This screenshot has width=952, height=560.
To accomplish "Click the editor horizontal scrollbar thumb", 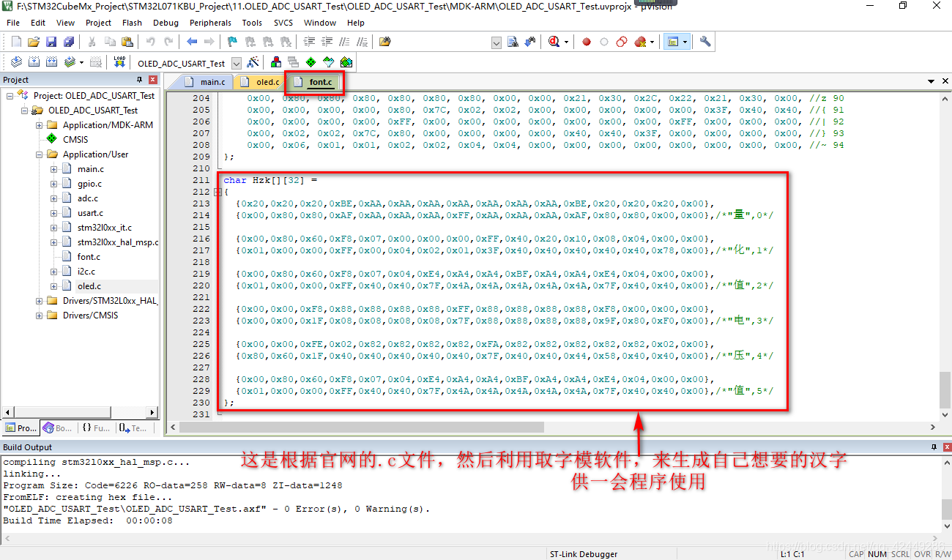I will click(362, 427).
